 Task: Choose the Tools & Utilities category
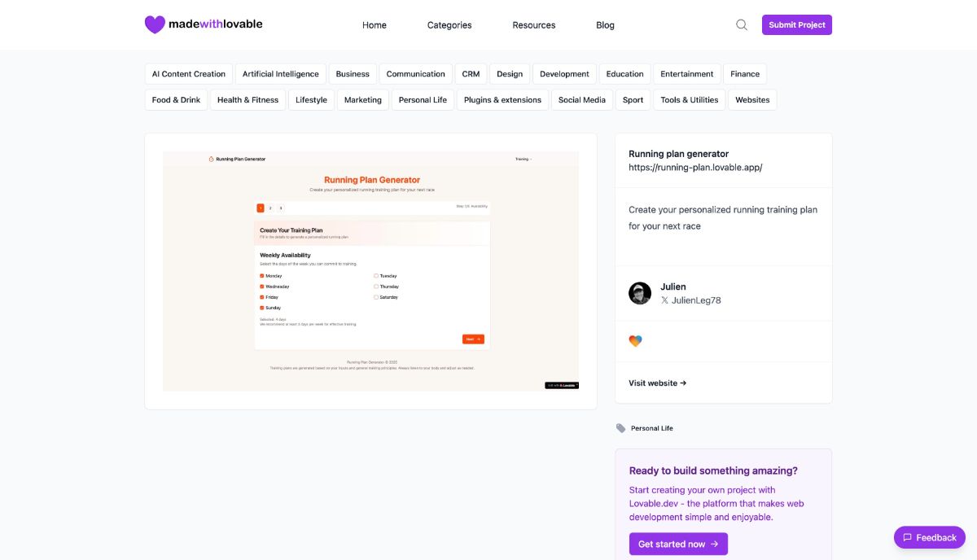(x=690, y=100)
